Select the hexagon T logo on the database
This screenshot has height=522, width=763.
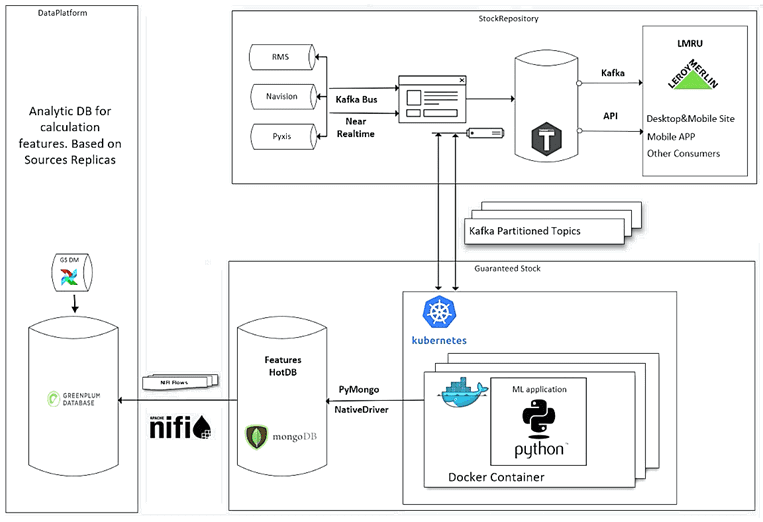(546, 139)
